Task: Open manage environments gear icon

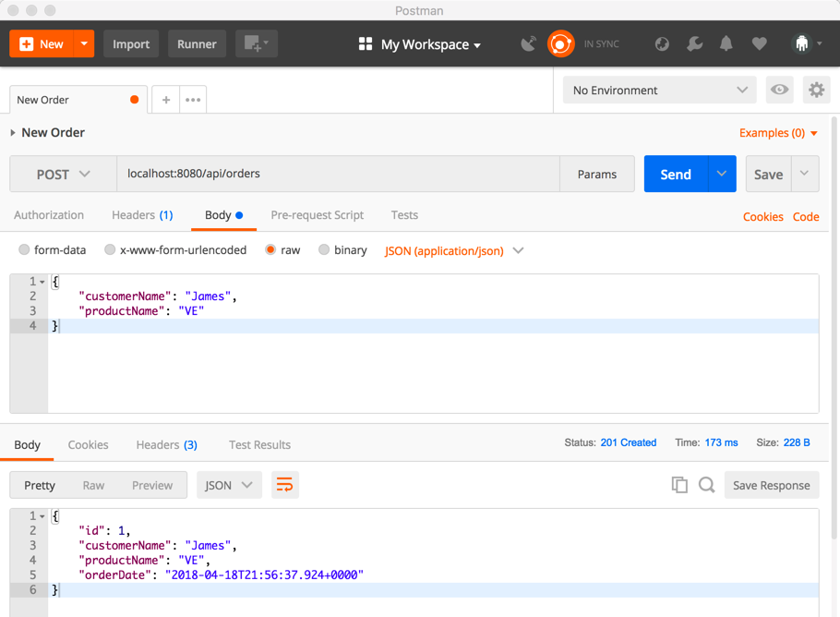Action: (816, 90)
